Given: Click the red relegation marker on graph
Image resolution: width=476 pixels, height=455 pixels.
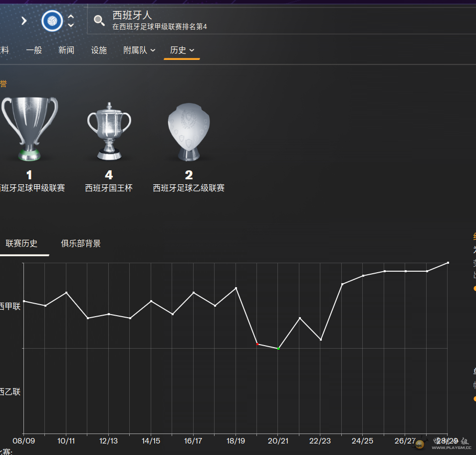Looking at the screenshot, I should click(x=257, y=344).
